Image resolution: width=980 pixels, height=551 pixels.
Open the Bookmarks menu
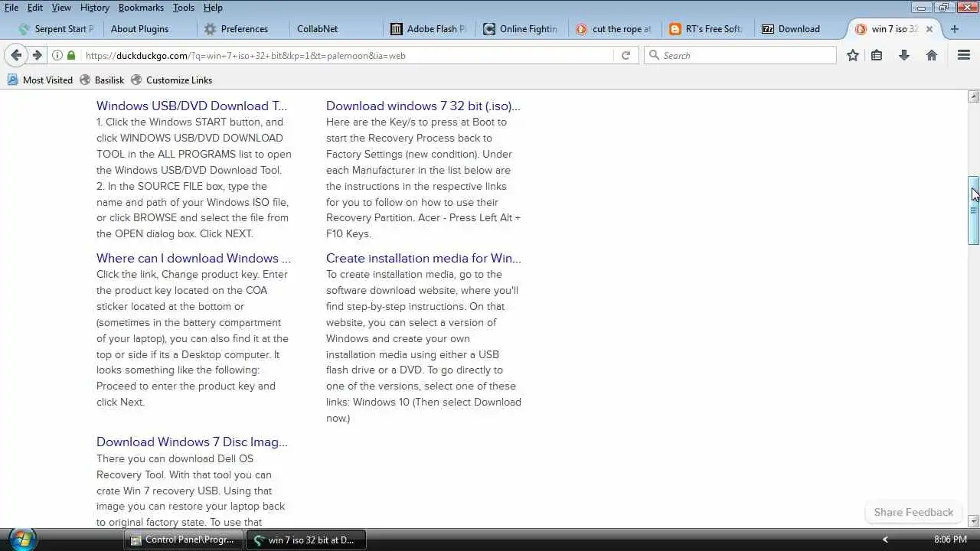point(141,8)
